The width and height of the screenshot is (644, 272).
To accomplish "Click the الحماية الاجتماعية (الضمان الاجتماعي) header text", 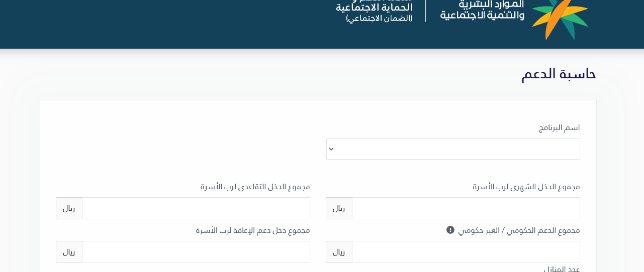I will click(x=375, y=12).
